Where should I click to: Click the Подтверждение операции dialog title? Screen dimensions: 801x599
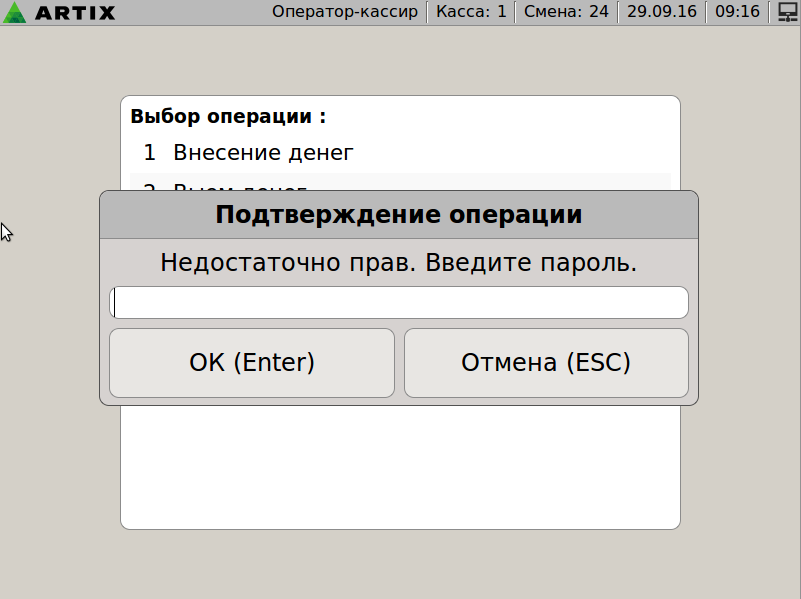coord(399,214)
